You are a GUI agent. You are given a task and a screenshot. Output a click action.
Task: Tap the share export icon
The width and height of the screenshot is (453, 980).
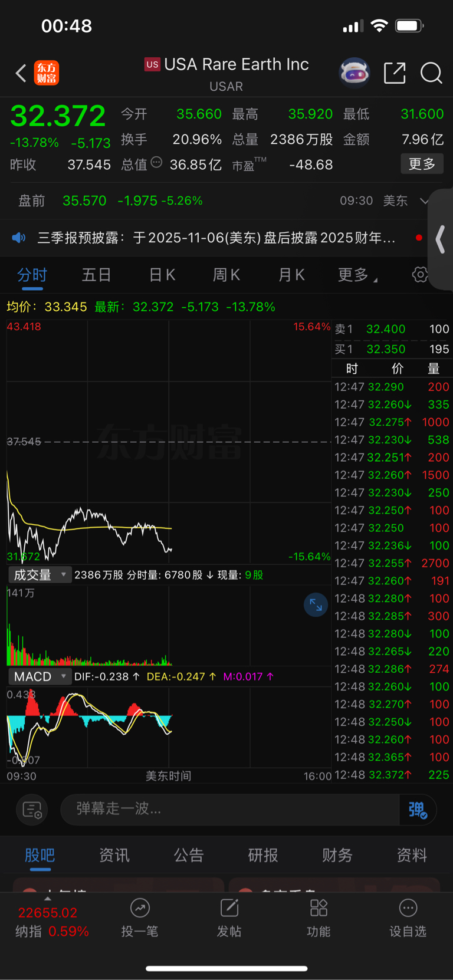click(x=395, y=73)
